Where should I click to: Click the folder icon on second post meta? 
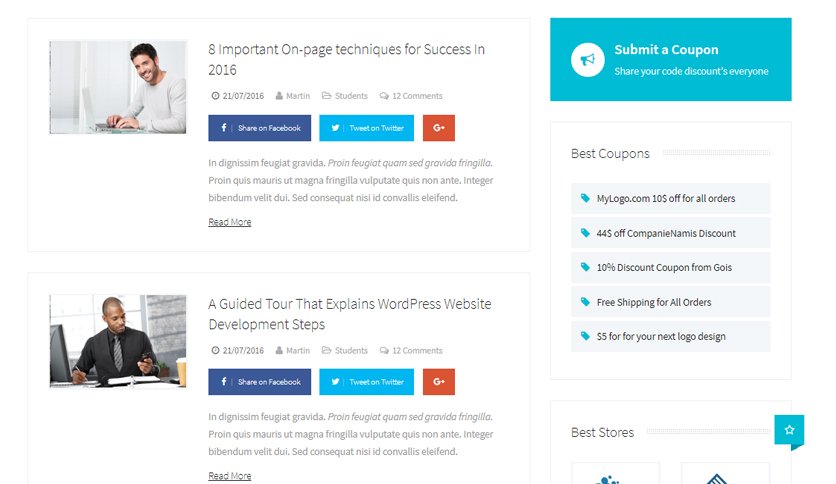pos(326,350)
